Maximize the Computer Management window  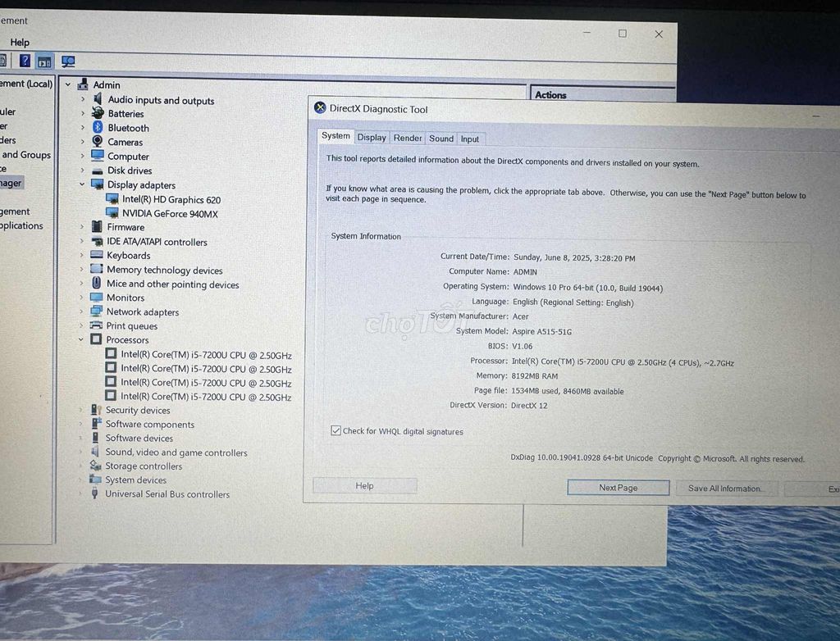[622, 34]
